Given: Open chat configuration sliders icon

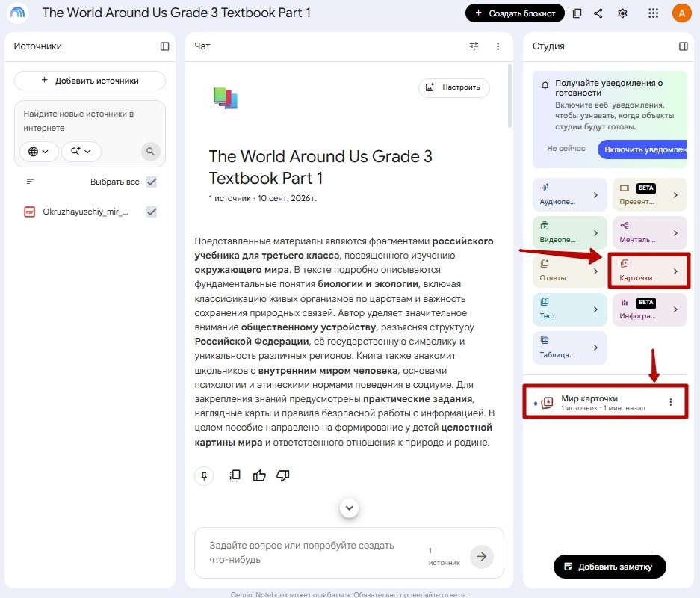Looking at the screenshot, I should 474,46.
